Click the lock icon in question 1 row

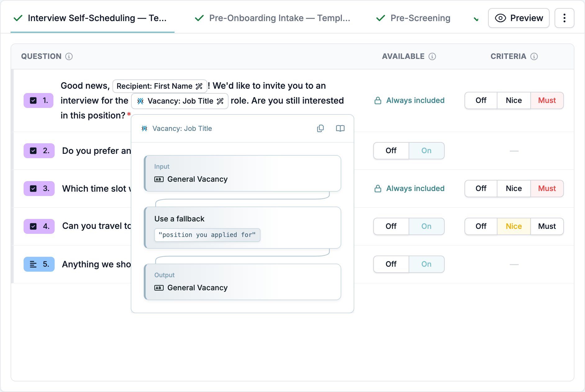coord(378,100)
